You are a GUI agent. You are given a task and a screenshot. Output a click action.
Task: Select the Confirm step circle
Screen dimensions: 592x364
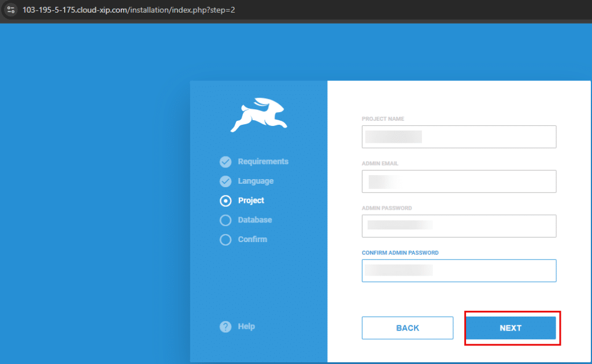(x=225, y=239)
